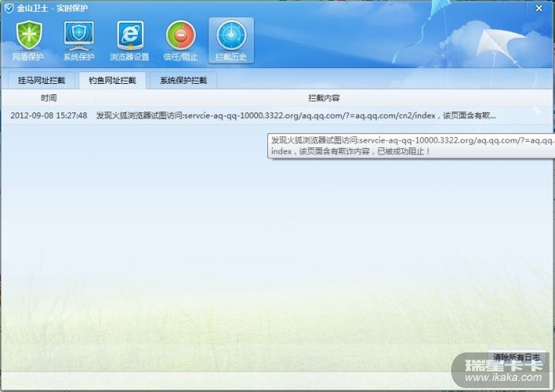Close the 金山卫士 实时保护 window
This screenshot has width=555, height=392.
tap(539, 8)
